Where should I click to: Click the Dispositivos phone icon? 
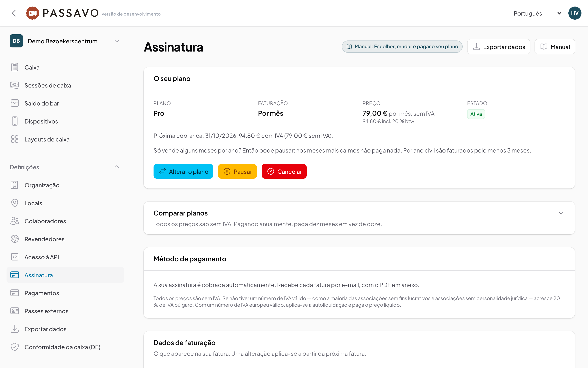click(x=14, y=121)
